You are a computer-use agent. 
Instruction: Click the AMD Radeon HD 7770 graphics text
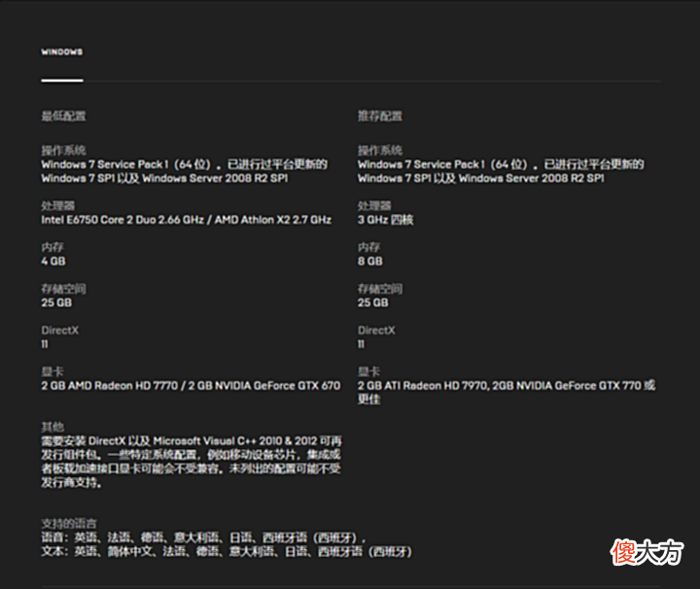click(x=191, y=386)
